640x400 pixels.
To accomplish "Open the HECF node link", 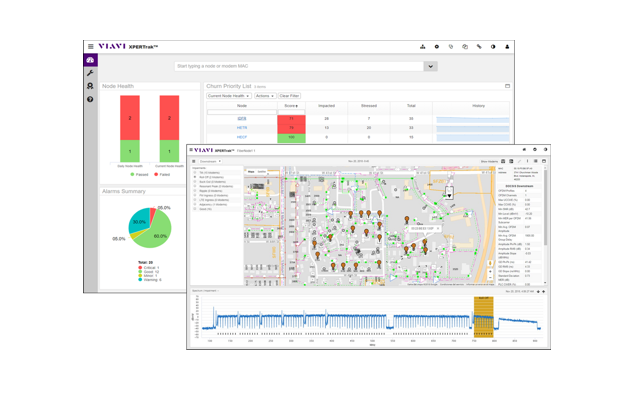I will (x=242, y=137).
